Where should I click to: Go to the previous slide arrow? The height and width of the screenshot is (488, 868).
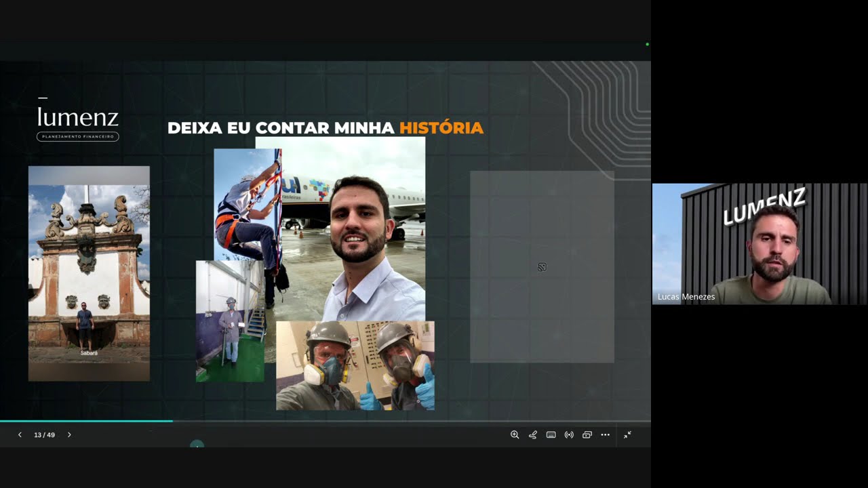coord(20,435)
